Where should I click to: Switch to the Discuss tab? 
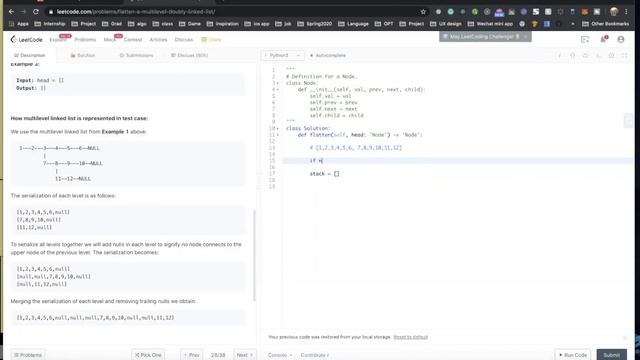[x=189, y=56]
